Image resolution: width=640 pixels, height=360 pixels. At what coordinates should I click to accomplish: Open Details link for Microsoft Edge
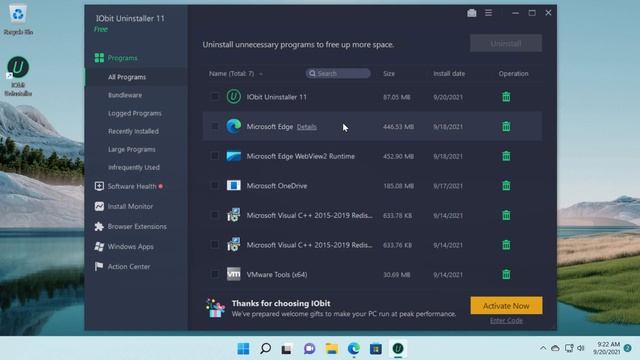click(307, 127)
